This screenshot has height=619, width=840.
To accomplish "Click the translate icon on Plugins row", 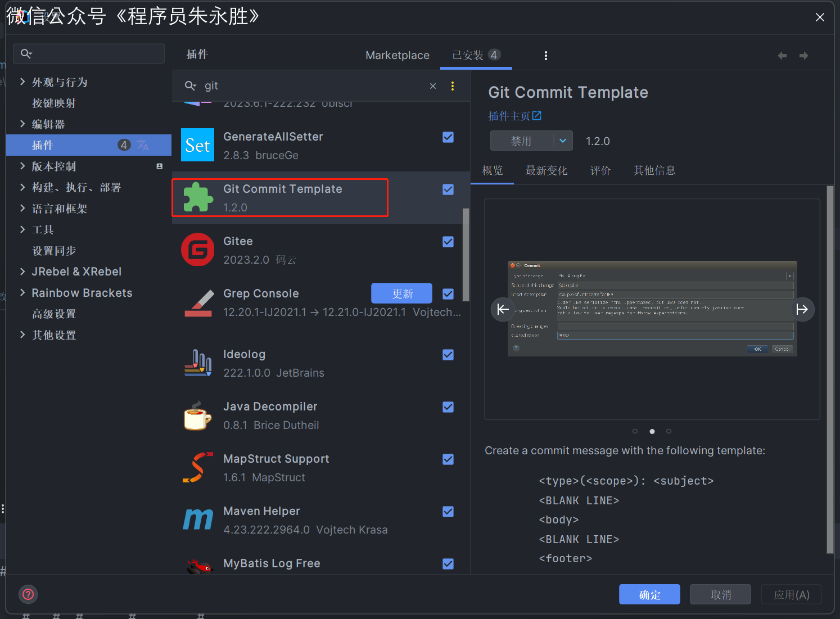I will tap(143, 145).
